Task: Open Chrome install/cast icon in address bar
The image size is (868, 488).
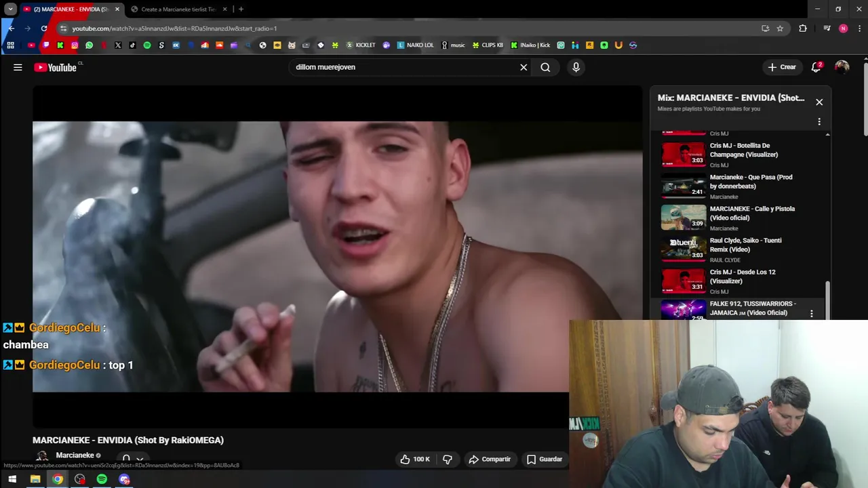Action: point(765,28)
